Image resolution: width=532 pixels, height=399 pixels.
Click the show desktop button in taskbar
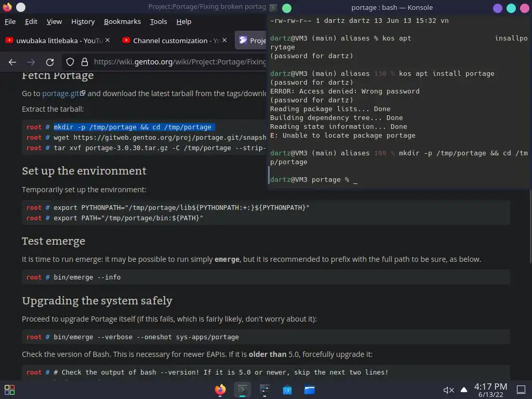(521, 390)
